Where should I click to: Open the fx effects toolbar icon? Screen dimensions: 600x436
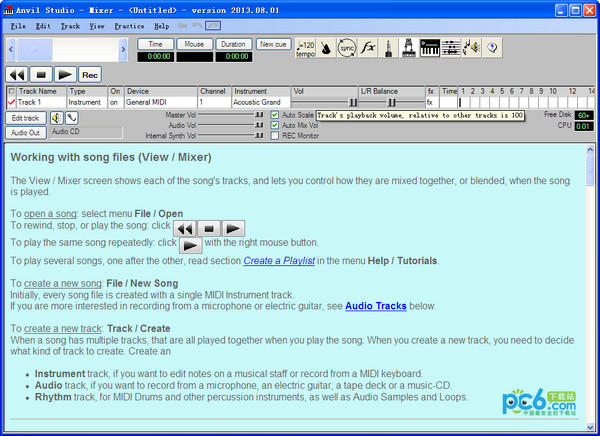368,48
